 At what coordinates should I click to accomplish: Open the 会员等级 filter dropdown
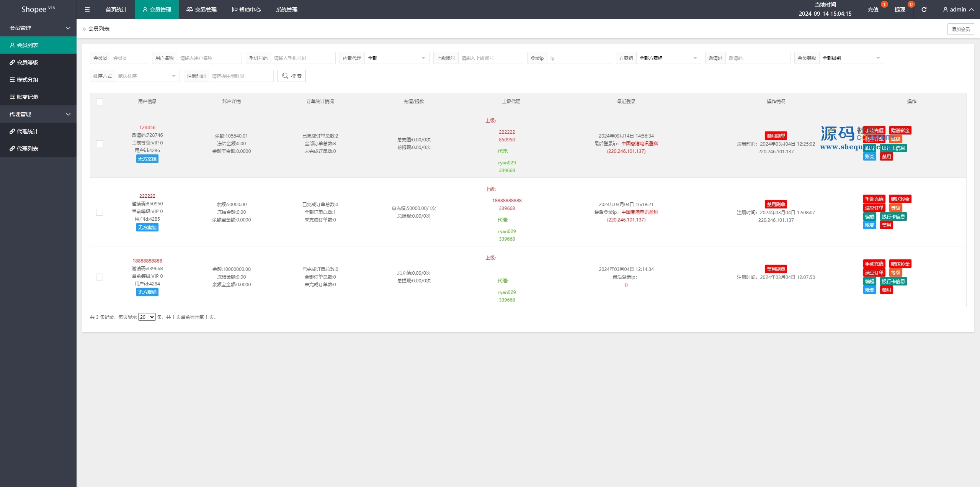click(851, 58)
